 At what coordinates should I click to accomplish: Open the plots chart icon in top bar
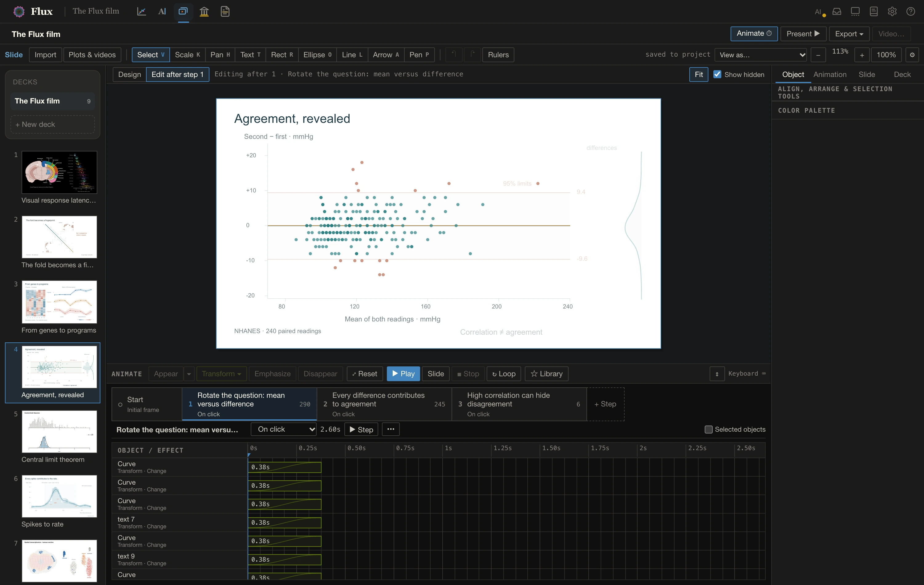(x=142, y=11)
